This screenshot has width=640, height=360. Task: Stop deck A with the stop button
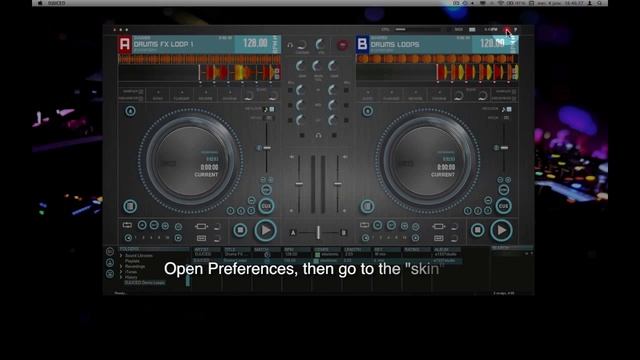[x=240, y=230]
